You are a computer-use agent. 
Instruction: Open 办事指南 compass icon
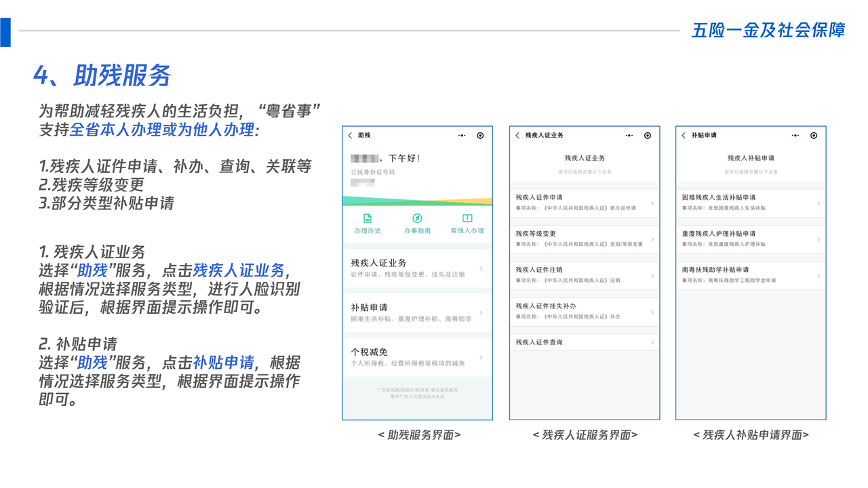coord(417,218)
